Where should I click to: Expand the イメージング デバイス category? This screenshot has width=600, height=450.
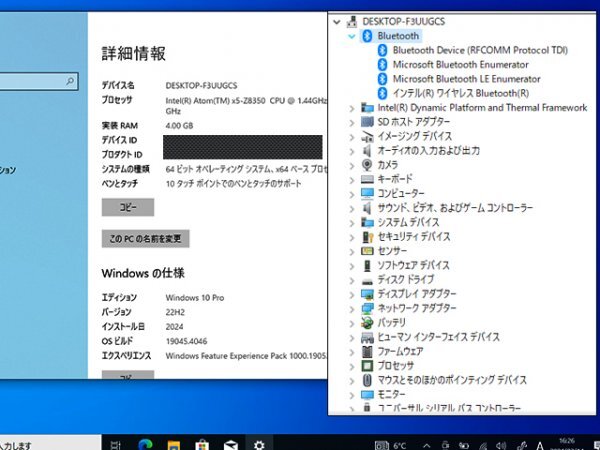click(352, 137)
